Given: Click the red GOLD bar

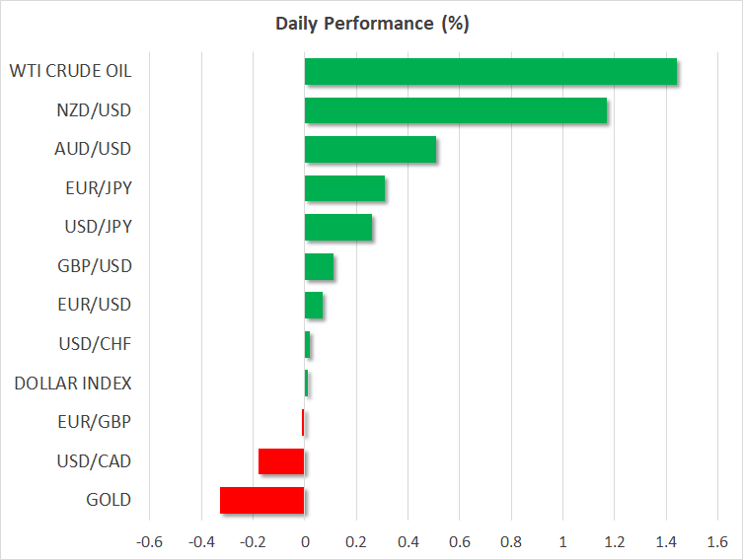Looking at the screenshot, I should (262, 500).
